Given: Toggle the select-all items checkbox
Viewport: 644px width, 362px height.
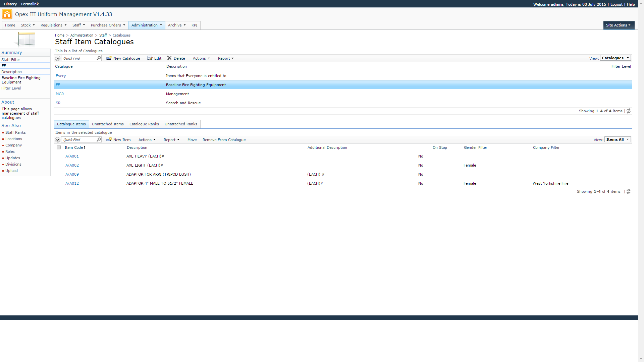Looking at the screenshot, I should click(59, 147).
